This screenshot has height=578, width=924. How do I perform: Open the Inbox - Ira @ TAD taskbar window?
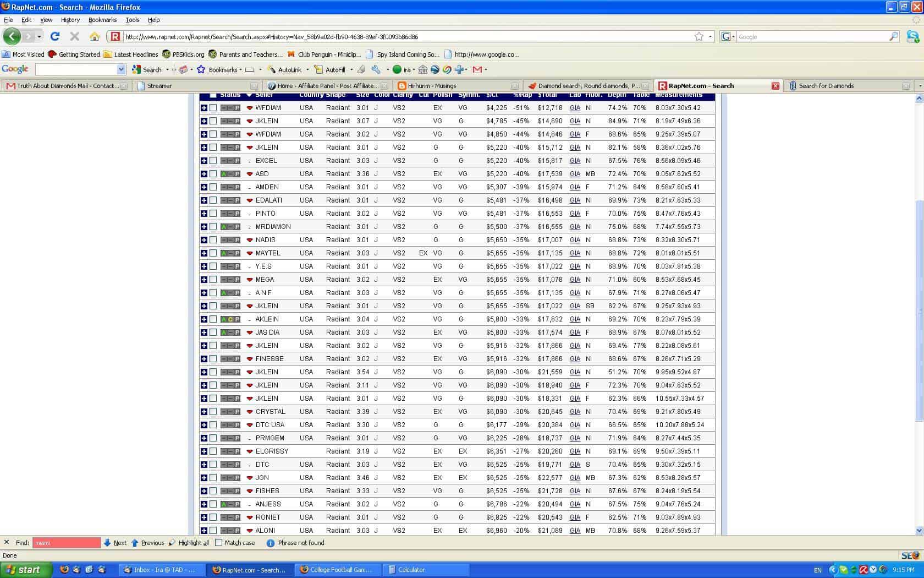coord(162,570)
